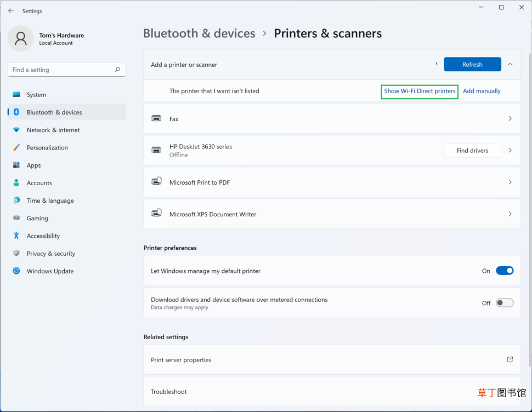
Task: Open Accessibility settings
Action: [x=67, y=236]
